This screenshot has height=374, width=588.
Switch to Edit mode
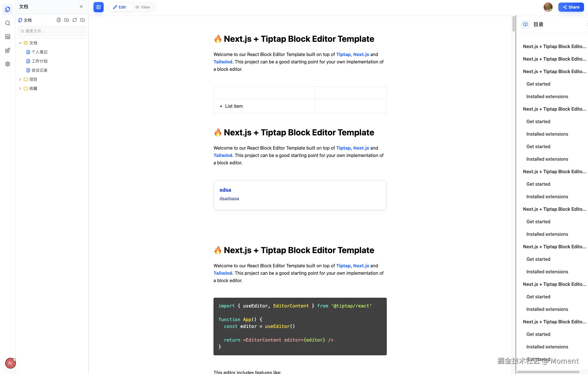(x=120, y=7)
